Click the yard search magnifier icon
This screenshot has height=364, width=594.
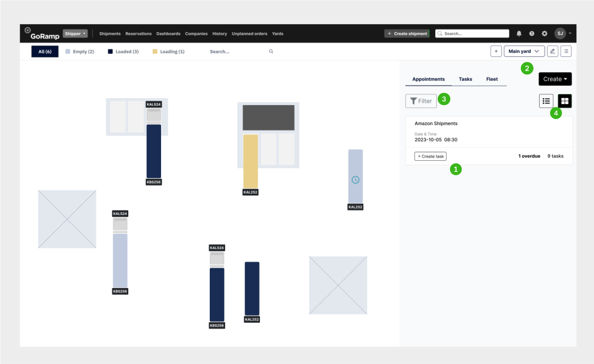pos(271,51)
